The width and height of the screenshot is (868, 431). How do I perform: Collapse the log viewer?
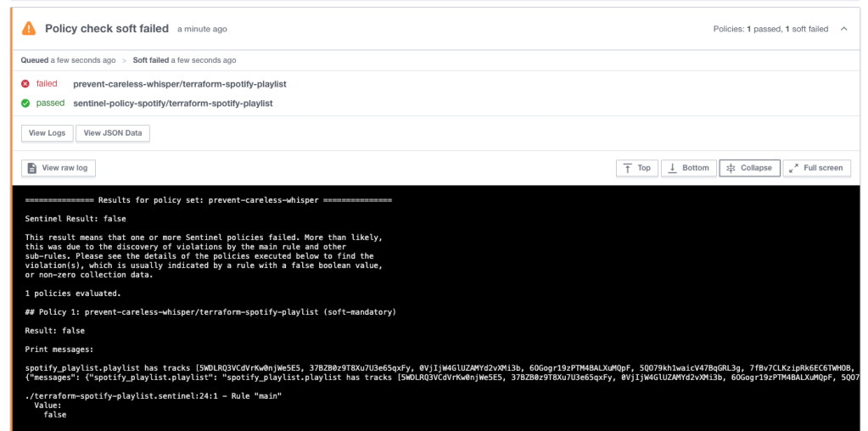click(749, 168)
